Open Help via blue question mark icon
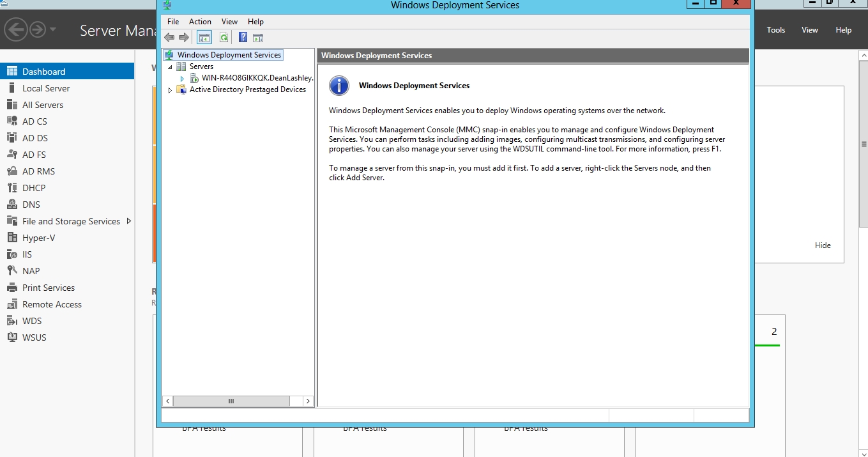The width and height of the screenshot is (868, 457). pyautogui.click(x=243, y=38)
